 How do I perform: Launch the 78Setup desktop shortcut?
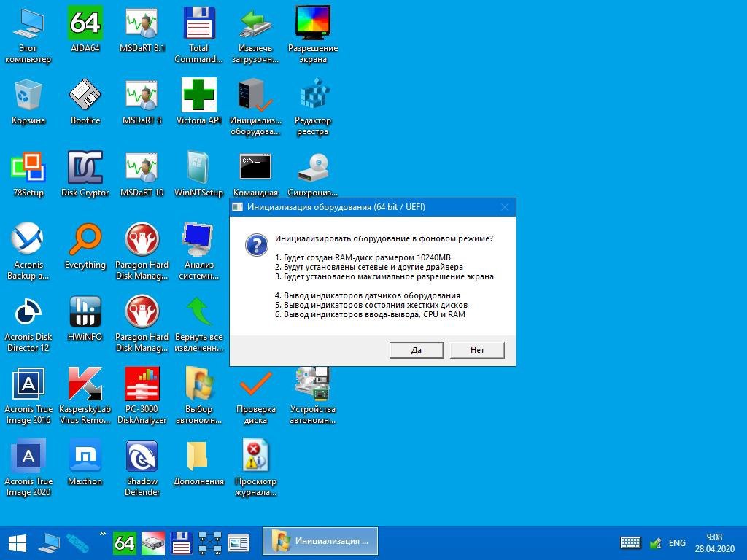(x=28, y=174)
